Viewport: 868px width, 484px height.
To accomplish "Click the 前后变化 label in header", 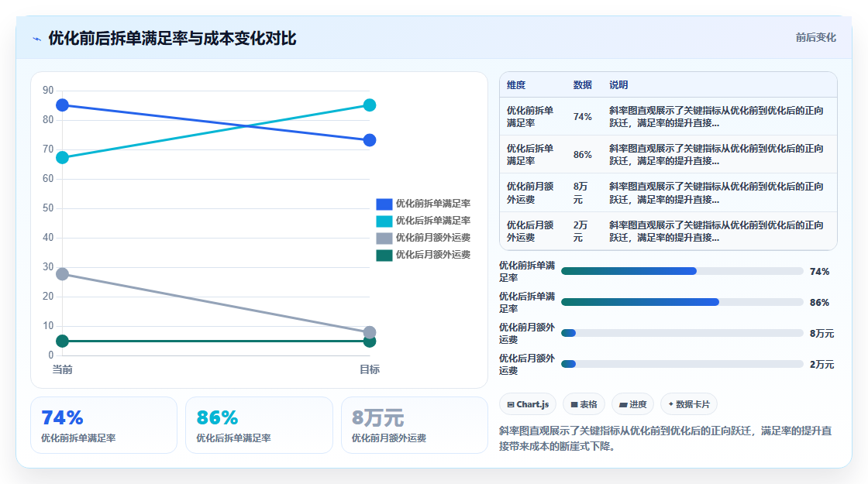I will (815, 38).
